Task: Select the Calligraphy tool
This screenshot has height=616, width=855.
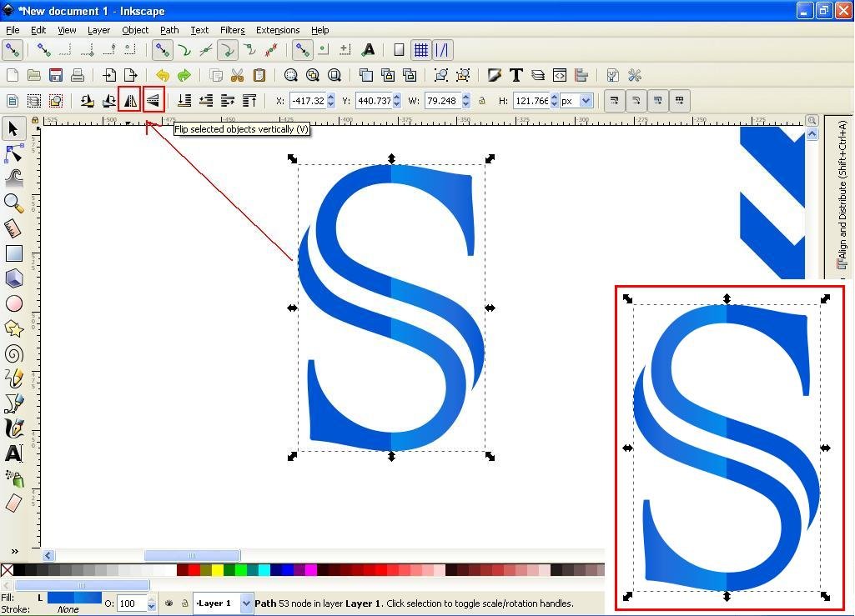Action: [13, 428]
